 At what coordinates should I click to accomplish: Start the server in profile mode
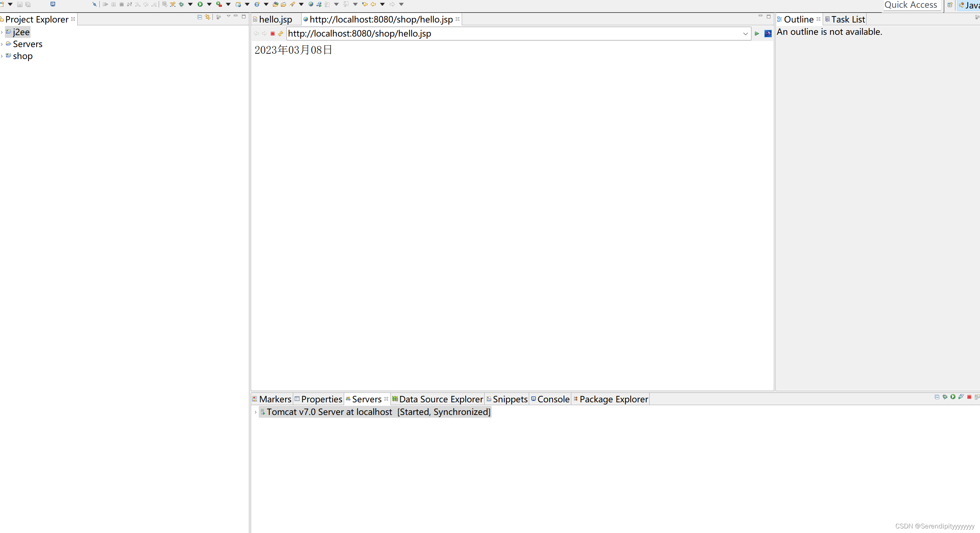click(x=961, y=397)
